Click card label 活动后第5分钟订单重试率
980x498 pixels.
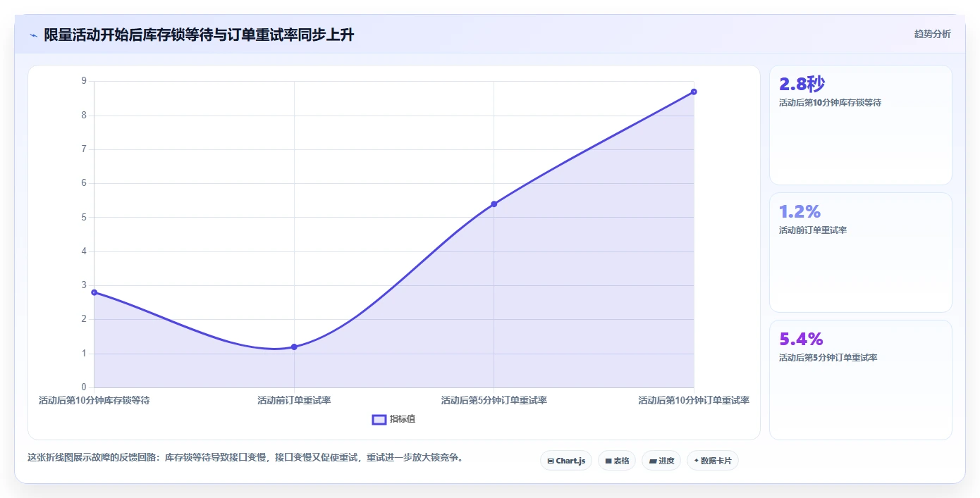point(828,358)
